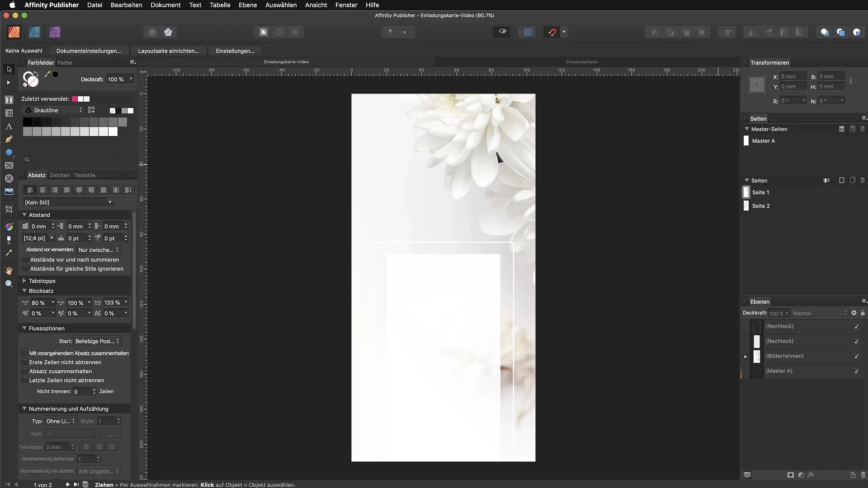Viewport: 868px width, 488px height.
Task: Pick the black swatch in Grautöne
Action: pos(27,122)
